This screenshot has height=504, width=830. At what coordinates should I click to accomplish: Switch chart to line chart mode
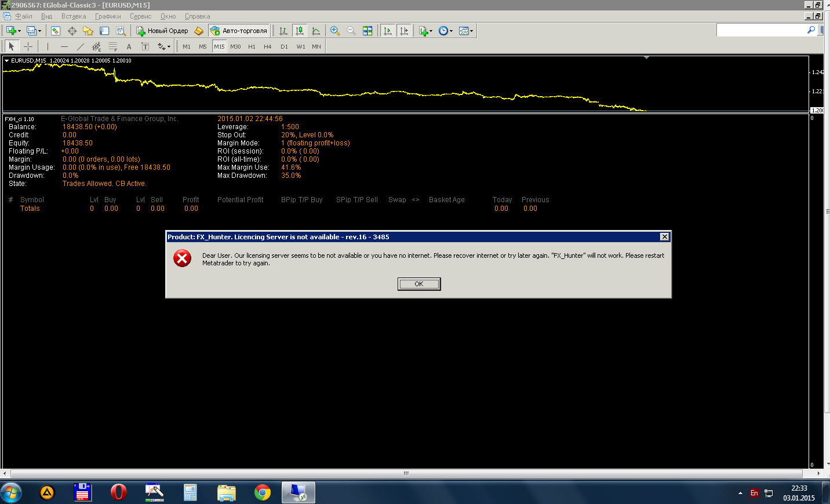pos(316,31)
